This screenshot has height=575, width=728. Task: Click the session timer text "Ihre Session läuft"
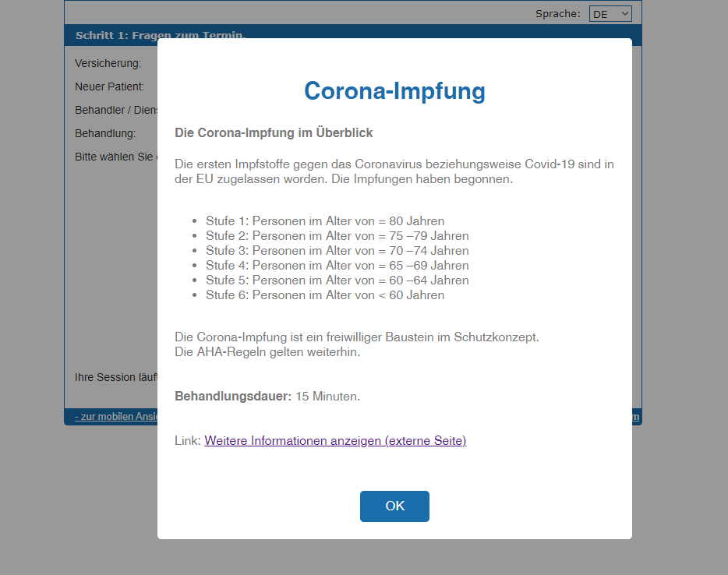tap(113, 377)
